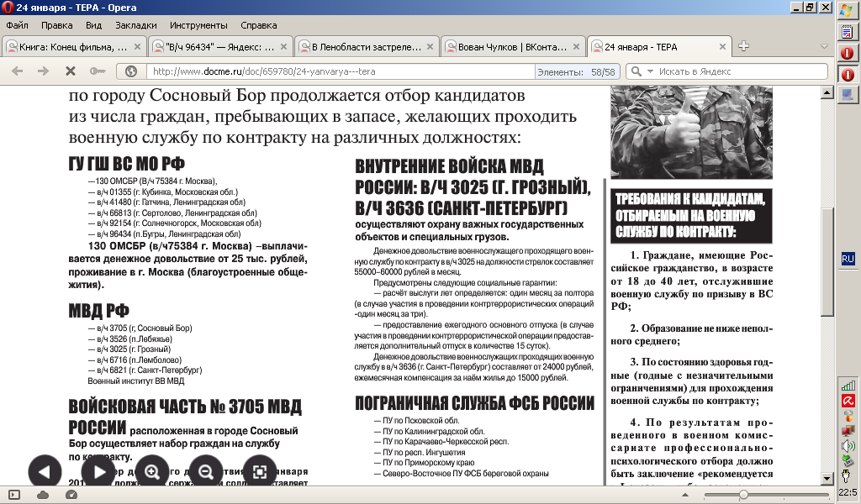
Task: Open the Правка menu
Action: 56,25
